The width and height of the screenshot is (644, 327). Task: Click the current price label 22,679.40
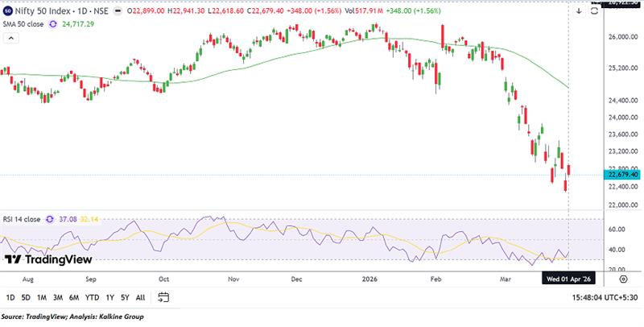[x=622, y=175]
